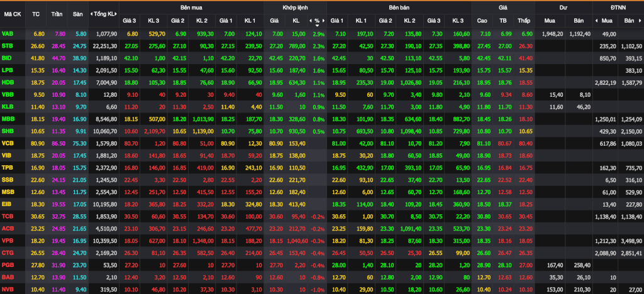The image size is (644, 294).
Task: Click the Tổng KL column header
Action: [104, 14]
